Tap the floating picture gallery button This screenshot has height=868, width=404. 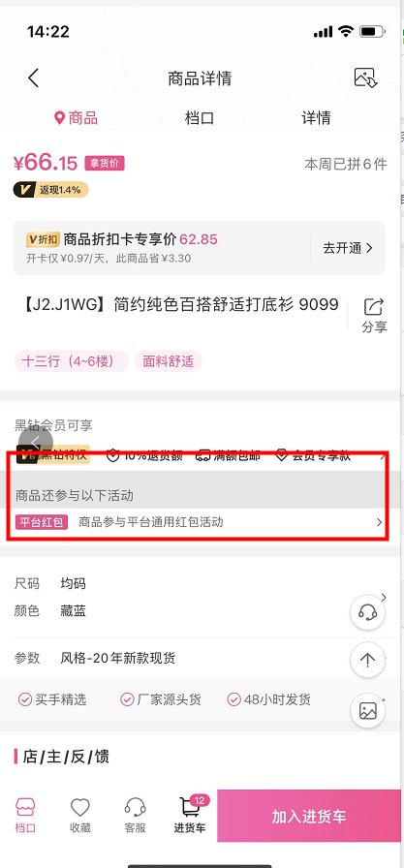point(367,710)
